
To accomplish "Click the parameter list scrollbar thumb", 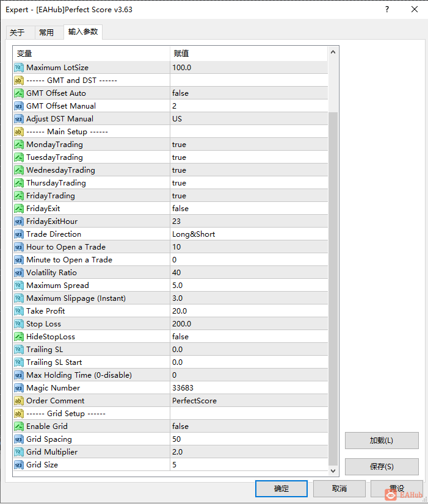I will (333, 289).
